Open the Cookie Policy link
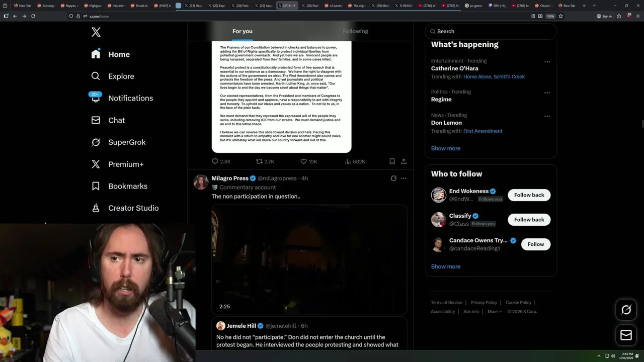644x362 pixels. 518,303
